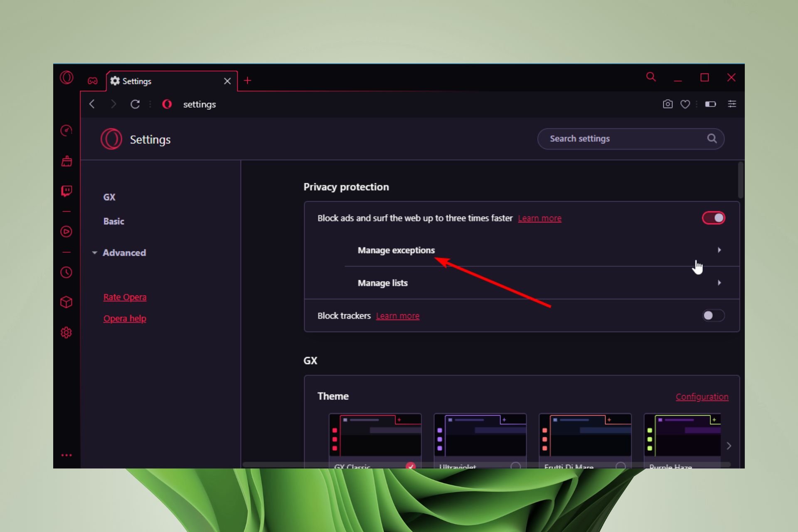
Task: Open Player icon in sidebar
Action: point(66,232)
